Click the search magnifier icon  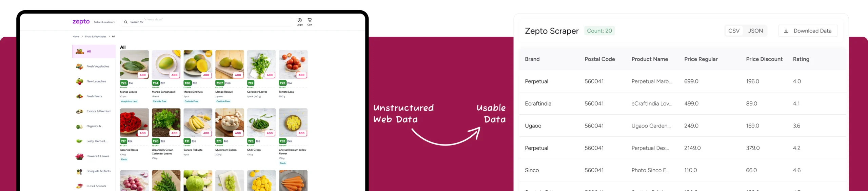click(126, 22)
